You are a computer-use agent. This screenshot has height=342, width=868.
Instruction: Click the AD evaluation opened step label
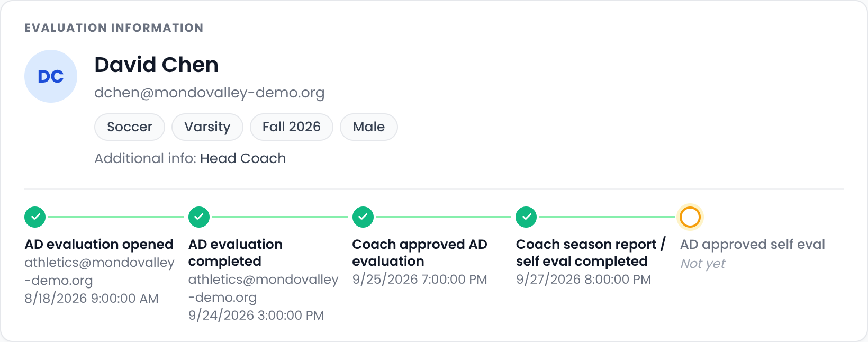pyautogui.click(x=99, y=244)
